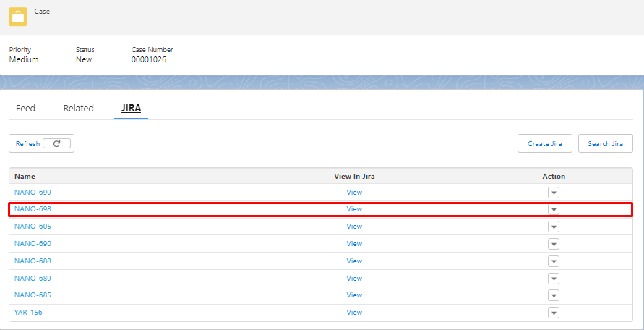Click View for NANO-605

click(x=354, y=227)
